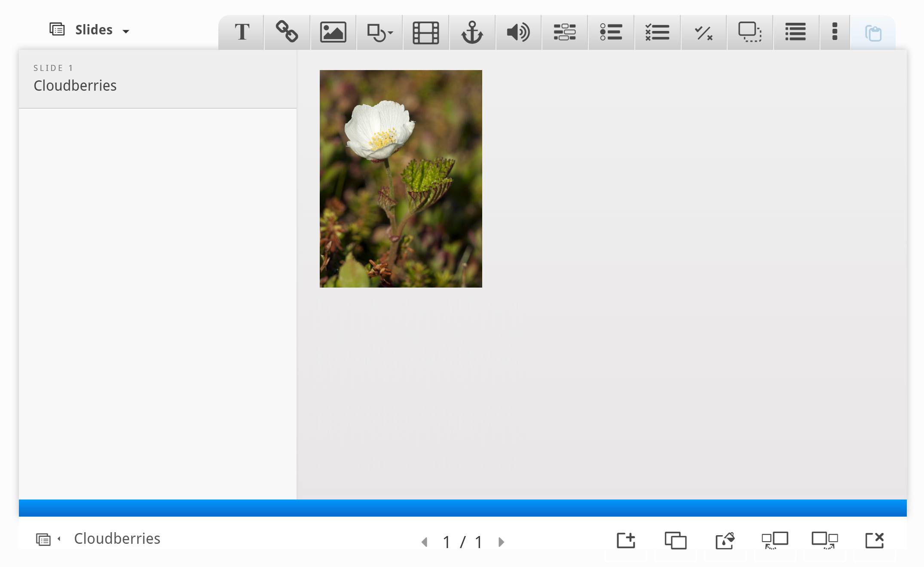Insert audio with speaker icon
This screenshot has height=567, width=924.
518,32
